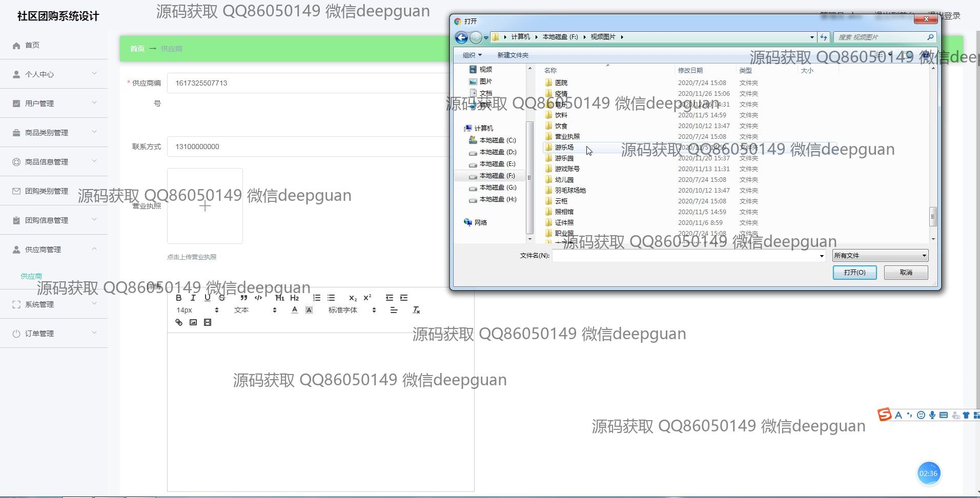This screenshot has height=498, width=980.
Task: Open the 文本 paragraph style dropdown
Action: (255, 310)
